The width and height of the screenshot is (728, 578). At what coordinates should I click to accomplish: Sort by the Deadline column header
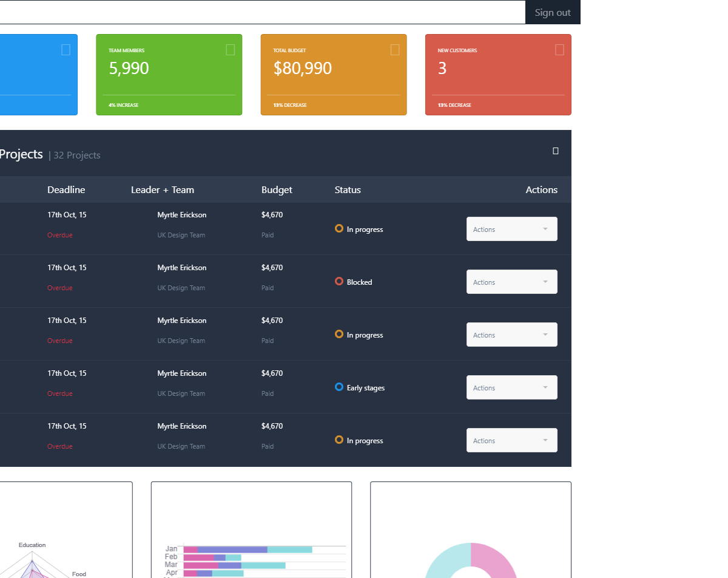(66, 190)
